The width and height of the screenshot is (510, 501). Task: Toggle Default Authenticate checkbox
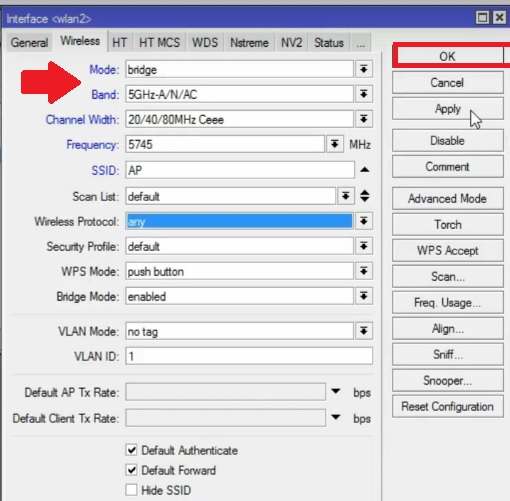point(132,450)
